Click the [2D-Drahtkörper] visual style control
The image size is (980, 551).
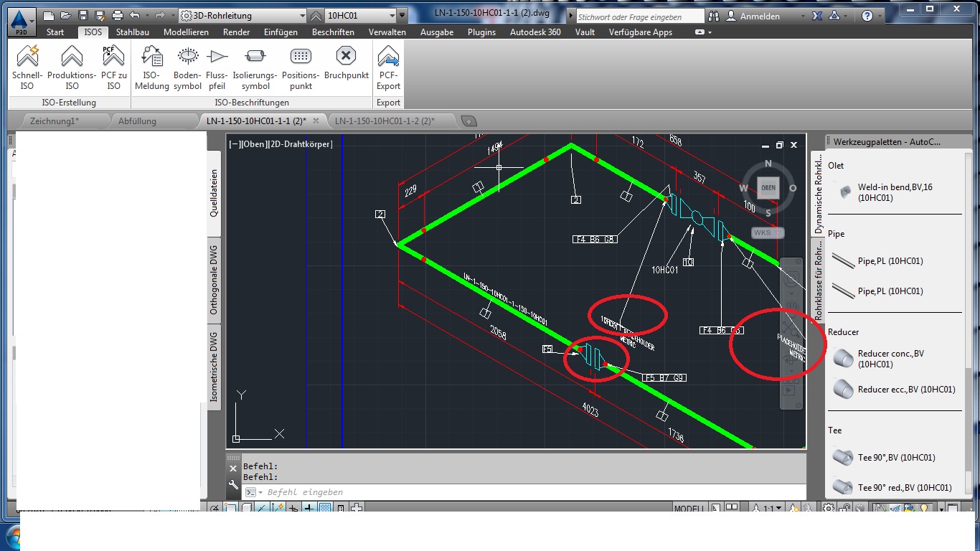(x=298, y=144)
